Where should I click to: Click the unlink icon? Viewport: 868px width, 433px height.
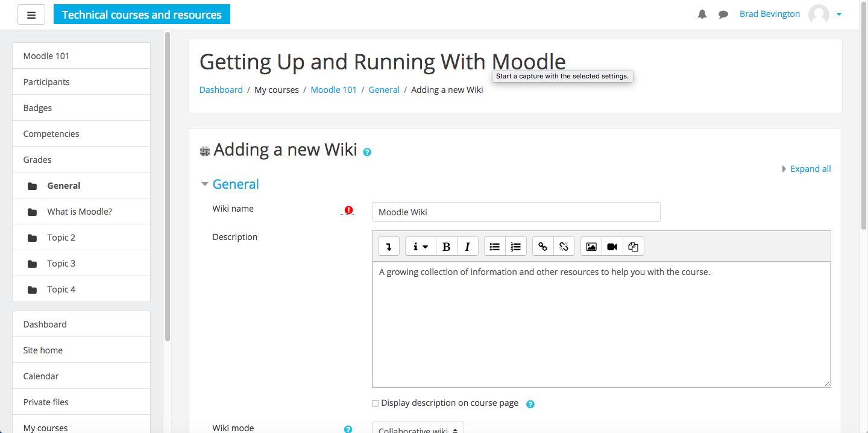click(564, 246)
